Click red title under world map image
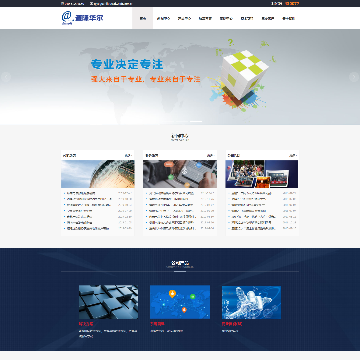The height and width of the screenshot is (360, 360). click(x=157, y=324)
